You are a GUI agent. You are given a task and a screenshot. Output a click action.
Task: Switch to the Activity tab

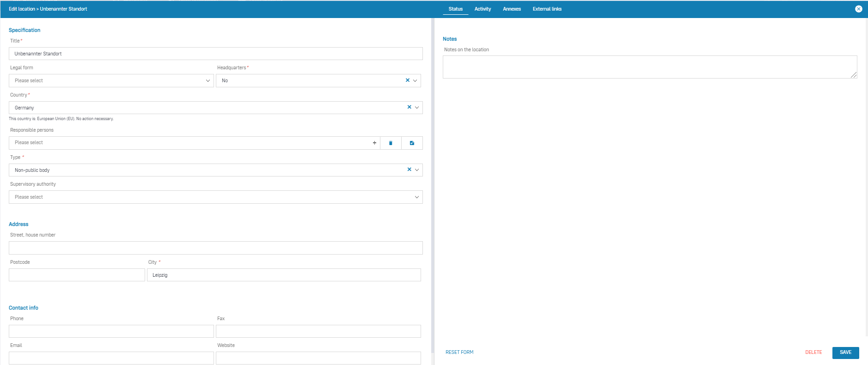point(483,9)
